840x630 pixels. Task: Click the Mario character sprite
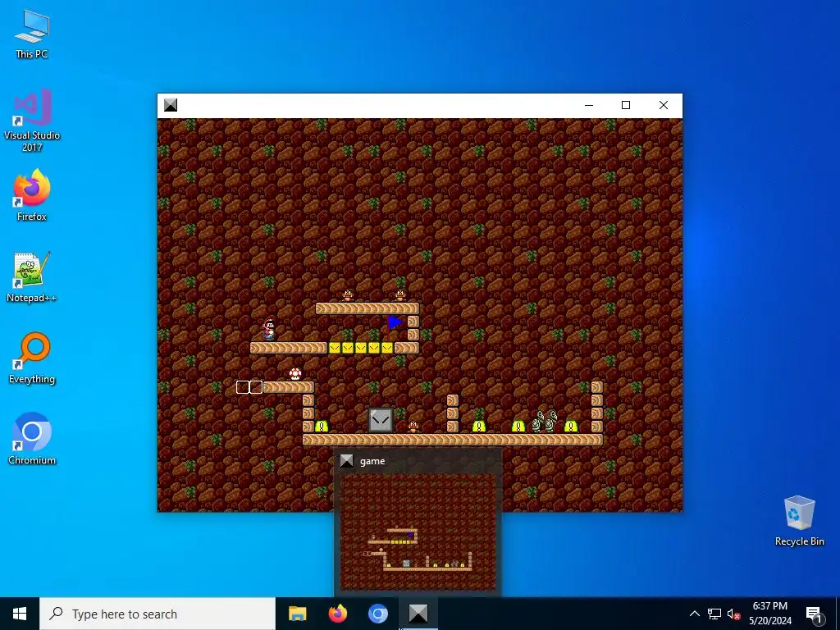(269, 329)
